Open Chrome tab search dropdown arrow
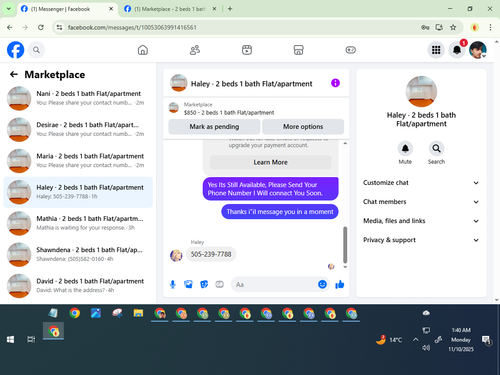500x375 pixels. pos(9,9)
